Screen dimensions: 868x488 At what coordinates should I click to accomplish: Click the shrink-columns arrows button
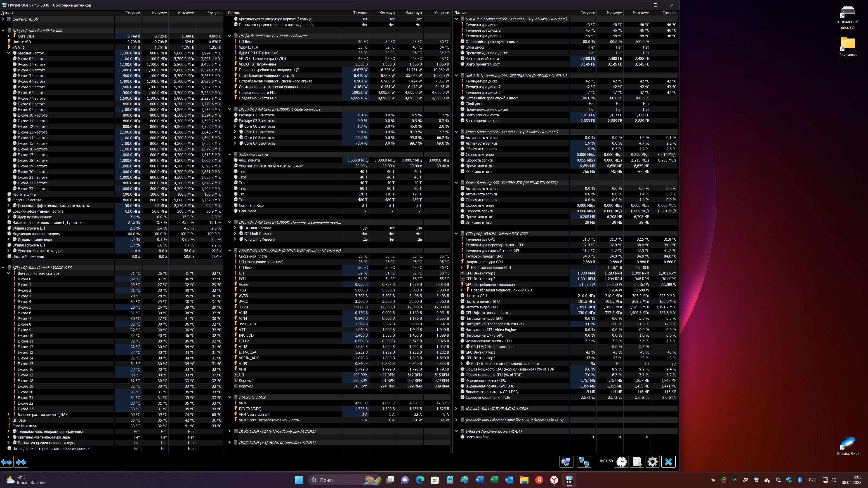pyautogui.click(x=21, y=462)
